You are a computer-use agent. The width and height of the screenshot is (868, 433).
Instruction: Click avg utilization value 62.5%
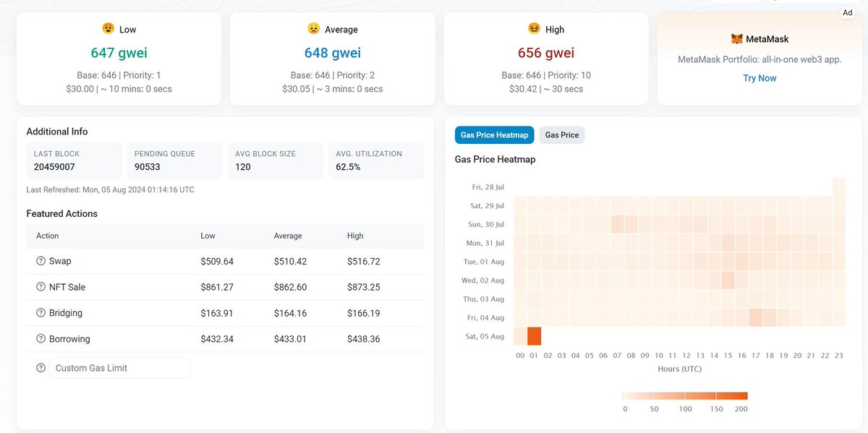[x=349, y=167]
